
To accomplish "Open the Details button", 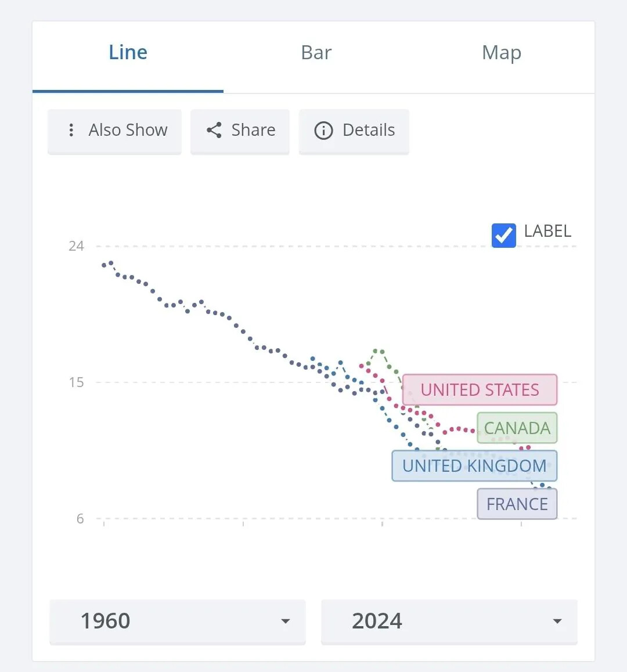I will (x=354, y=131).
